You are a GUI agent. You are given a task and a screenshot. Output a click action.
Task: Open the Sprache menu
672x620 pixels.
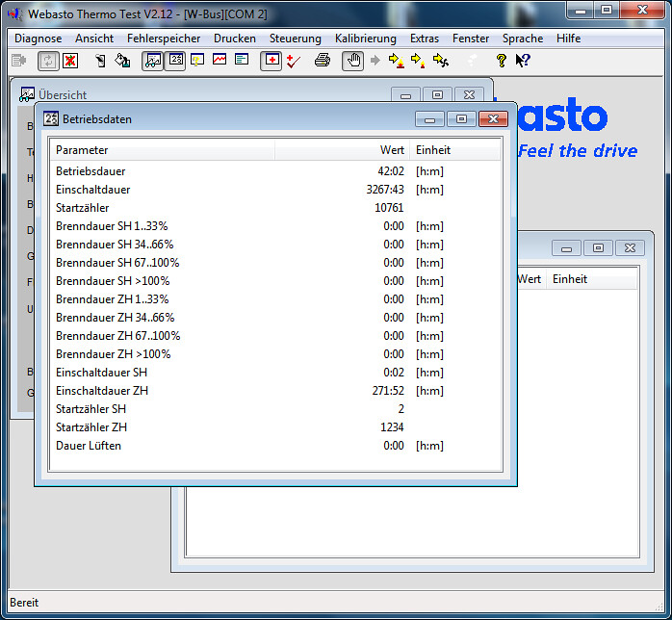523,39
